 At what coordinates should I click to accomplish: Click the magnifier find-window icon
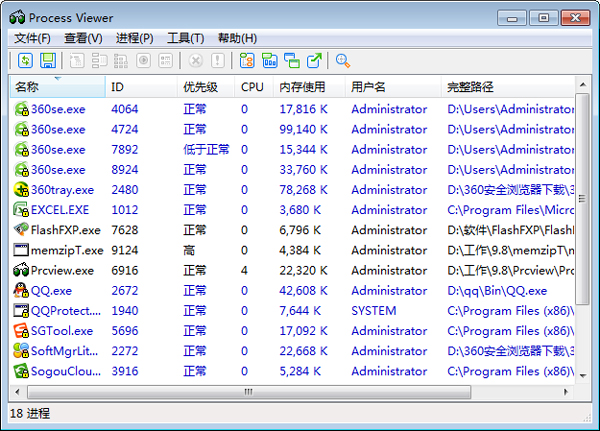(x=343, y=60)
